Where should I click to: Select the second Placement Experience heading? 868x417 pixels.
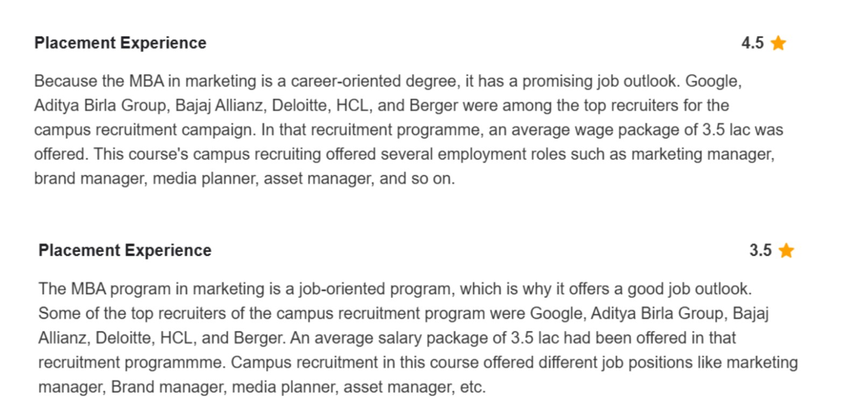tap(125, 251)
